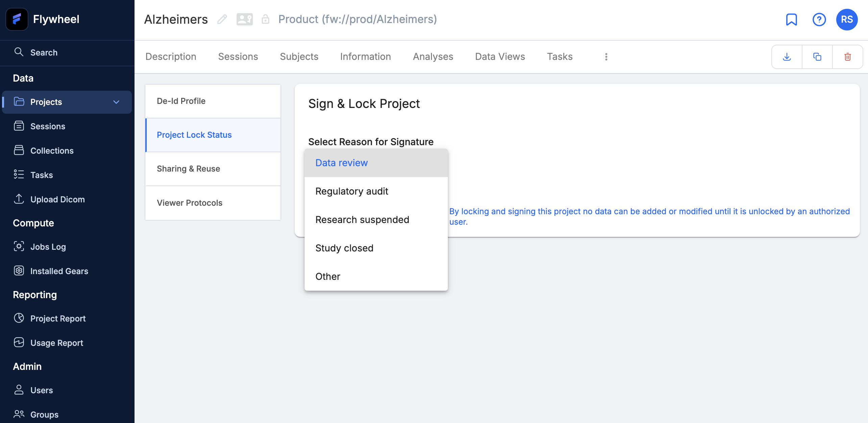Open the RS user avatar menu
This screenshot has width=868, height=423.
coord(847,19)
